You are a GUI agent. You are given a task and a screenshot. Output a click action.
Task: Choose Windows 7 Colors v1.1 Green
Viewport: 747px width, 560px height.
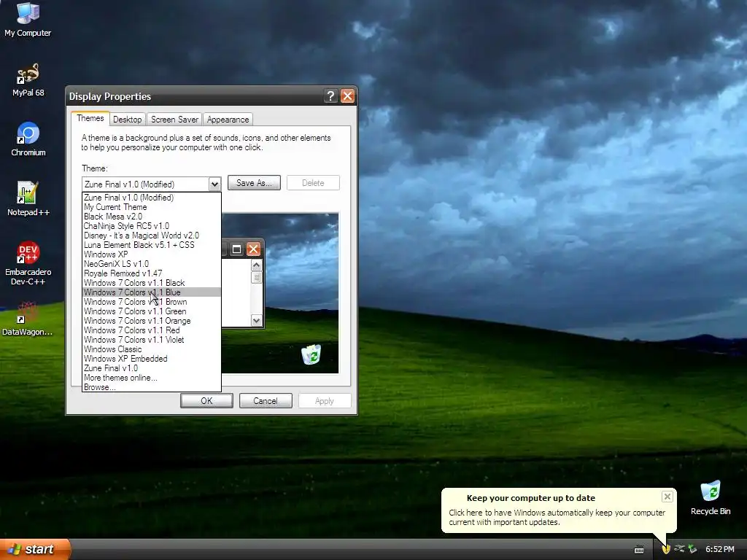point(152,311)
